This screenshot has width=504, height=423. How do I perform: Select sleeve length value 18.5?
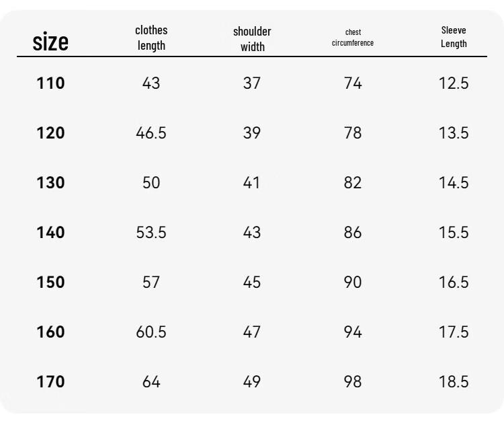pos(454,382)
